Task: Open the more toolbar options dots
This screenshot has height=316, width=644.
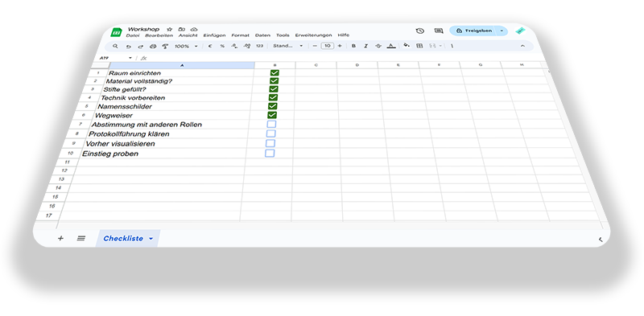Action: tap(452, 46)
